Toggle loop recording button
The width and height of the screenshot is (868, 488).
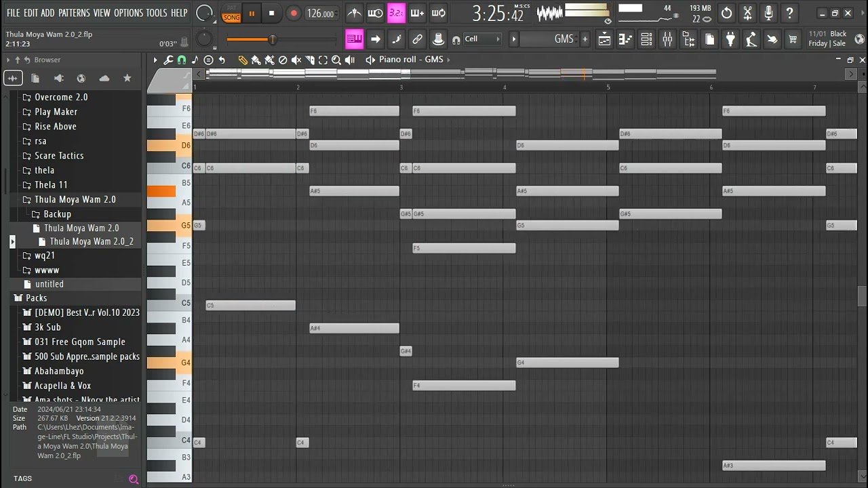click(x=438, y=13)
